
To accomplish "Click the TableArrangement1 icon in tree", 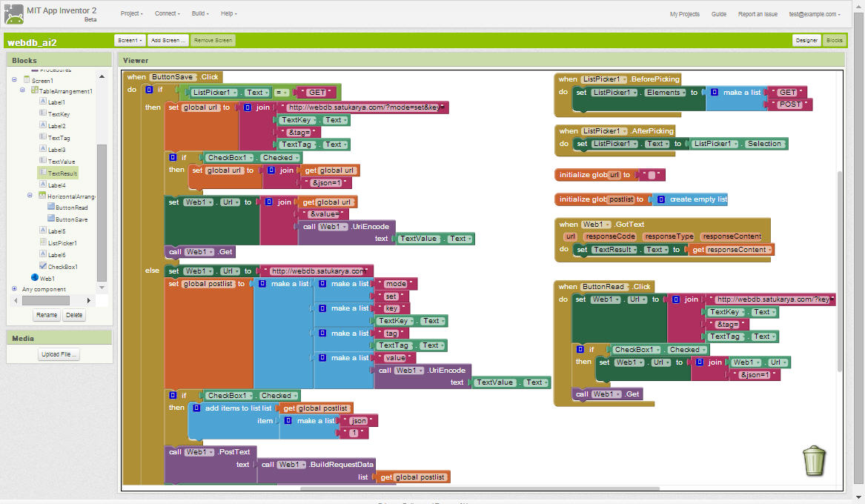I will click(35, 90).
